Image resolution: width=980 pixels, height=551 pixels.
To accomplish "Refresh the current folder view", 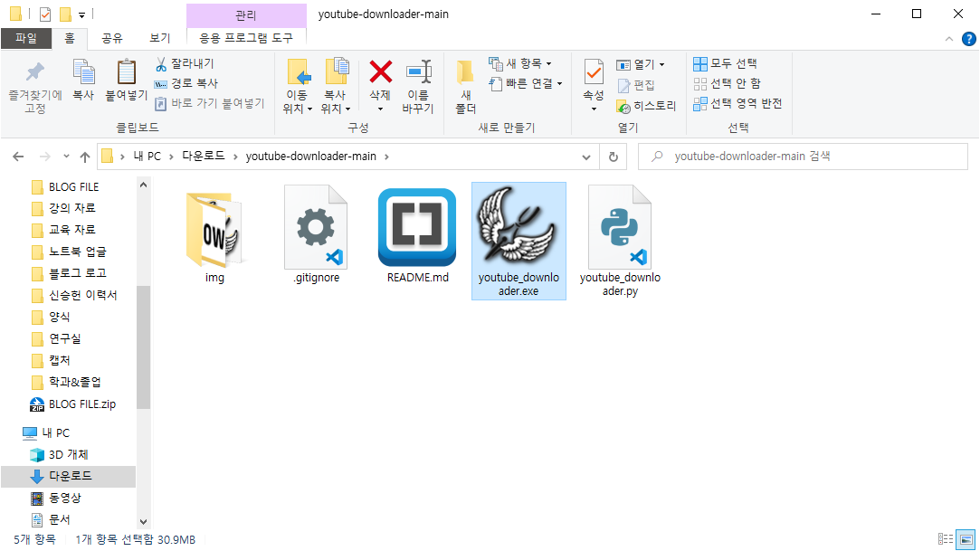I will click(x=614, y=157).
